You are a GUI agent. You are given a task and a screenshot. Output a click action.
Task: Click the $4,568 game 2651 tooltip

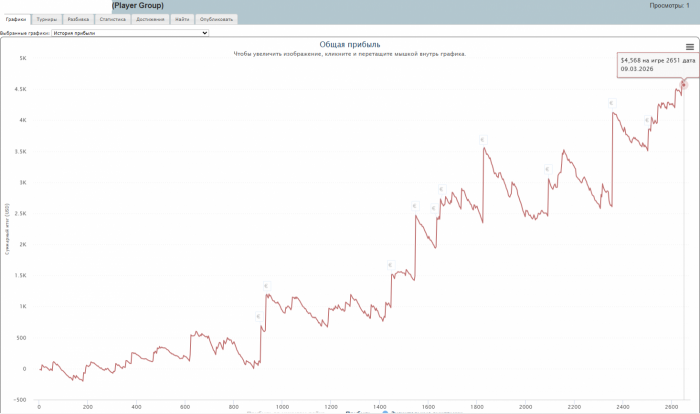(x=658, y=65)
